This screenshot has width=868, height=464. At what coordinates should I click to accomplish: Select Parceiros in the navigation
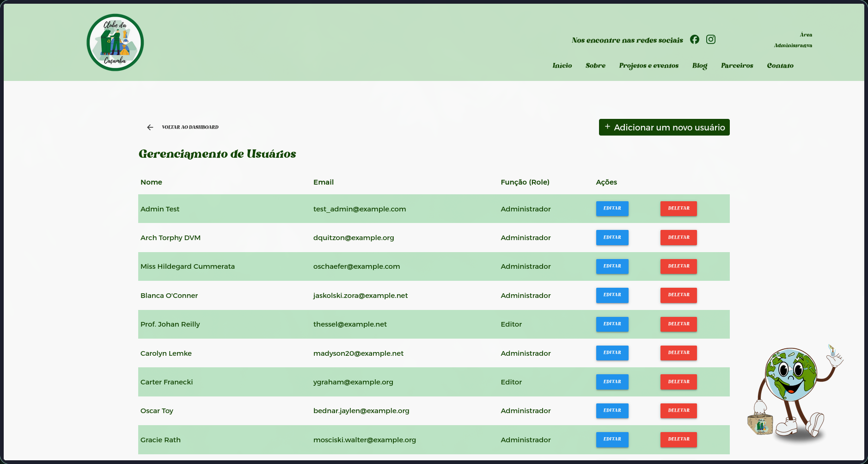[737, 66]
